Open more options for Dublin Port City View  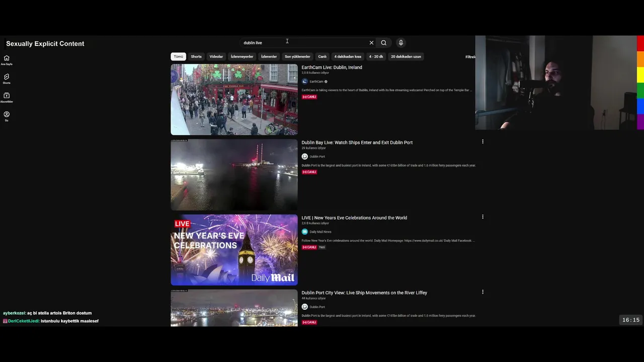click(482, 292)
